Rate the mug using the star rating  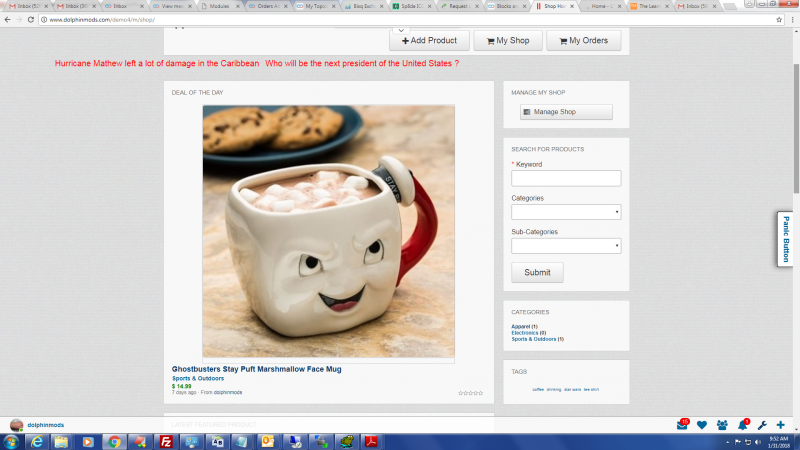470,393
